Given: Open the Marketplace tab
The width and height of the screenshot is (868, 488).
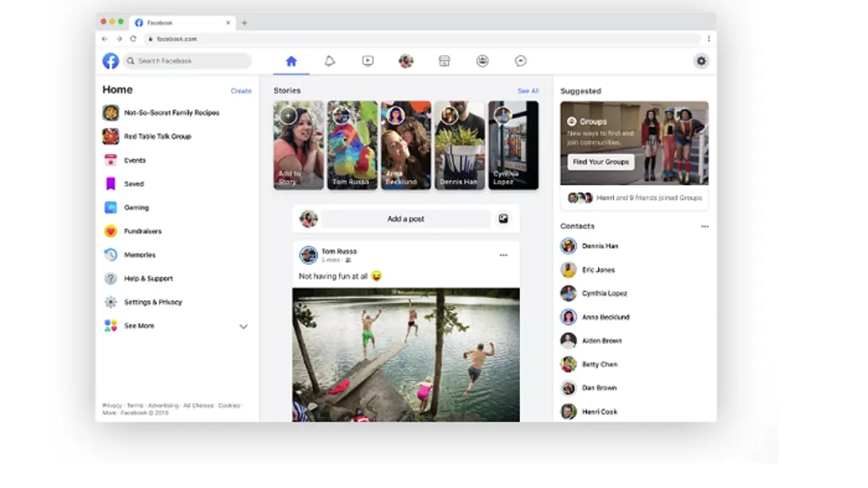Looking at the screenshot, I should click(445, 61).
